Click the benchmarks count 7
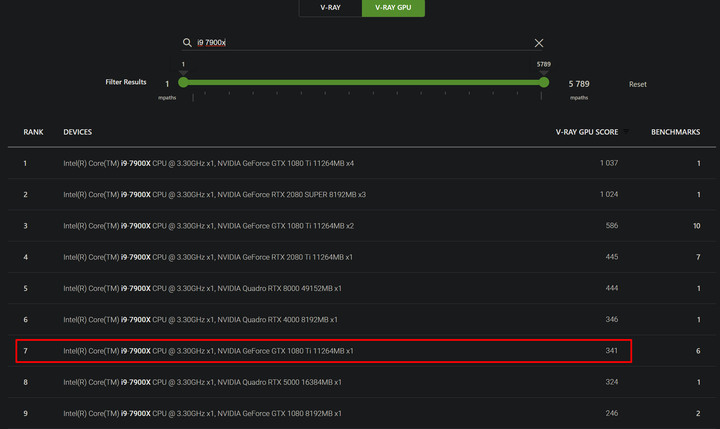The height and width of the screenshot is (429, 720). coord(698,257)
